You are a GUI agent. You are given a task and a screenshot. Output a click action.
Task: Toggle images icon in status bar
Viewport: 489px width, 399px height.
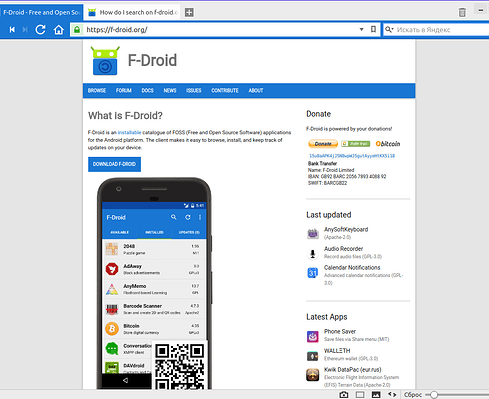(376, 395)
